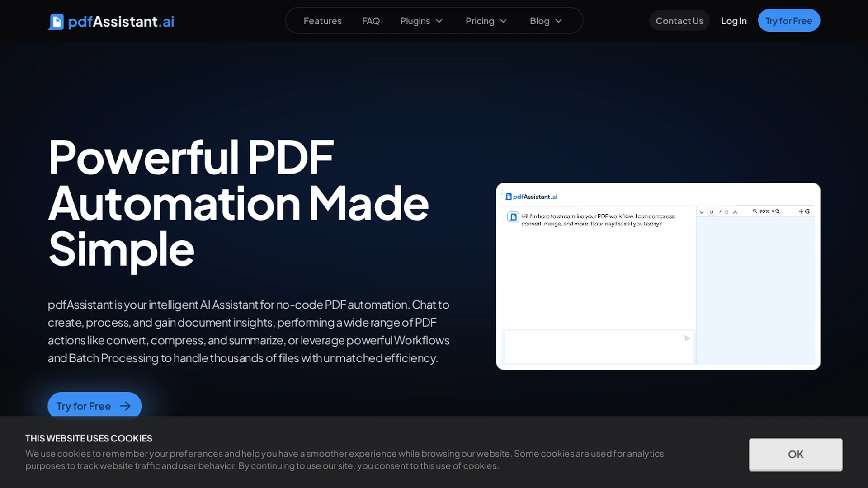Screen dimensions: 868x488
Task: Click the assistant avatar icon in chat preview
Action: (513, 217)
